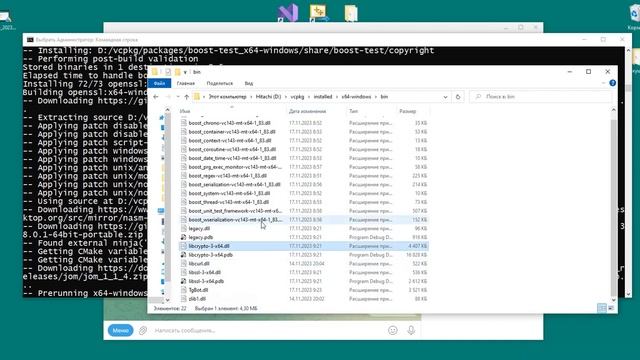Screen dimensions: 640x360
Task: Click installed in breadcrumb path
Action: click(x=323, y=97)
